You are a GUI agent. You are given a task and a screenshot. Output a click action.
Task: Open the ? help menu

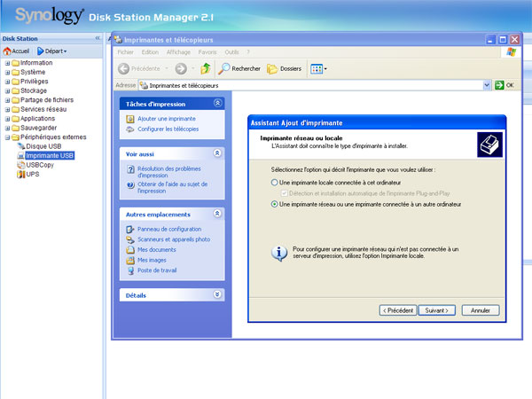click(x=248, y=52)
